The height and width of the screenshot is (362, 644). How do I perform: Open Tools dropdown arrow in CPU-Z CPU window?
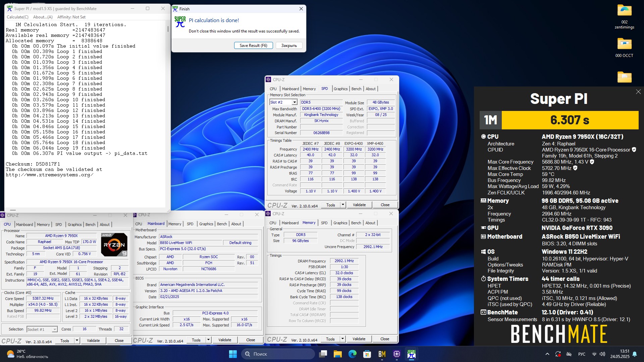77,341
